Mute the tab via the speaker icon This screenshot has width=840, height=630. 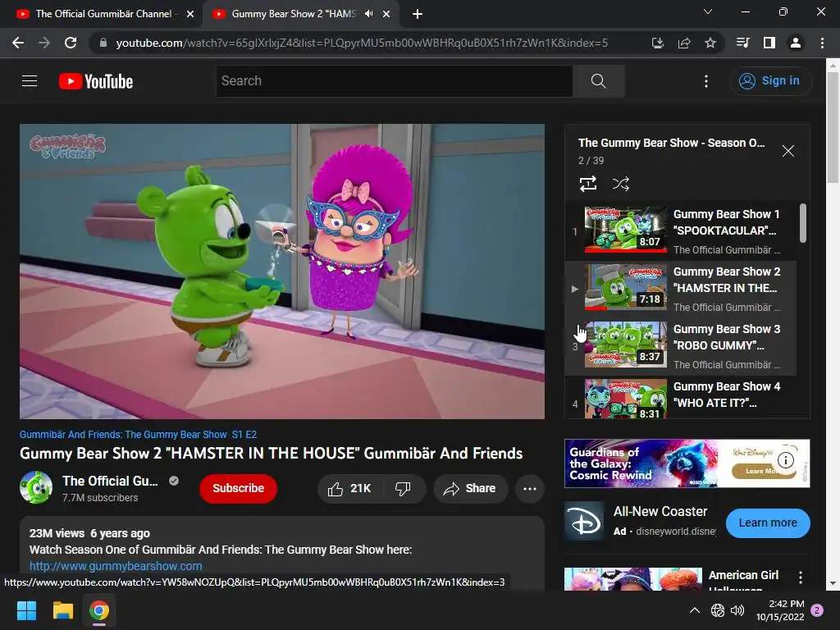pyautogui.click(x=368, y=14)
